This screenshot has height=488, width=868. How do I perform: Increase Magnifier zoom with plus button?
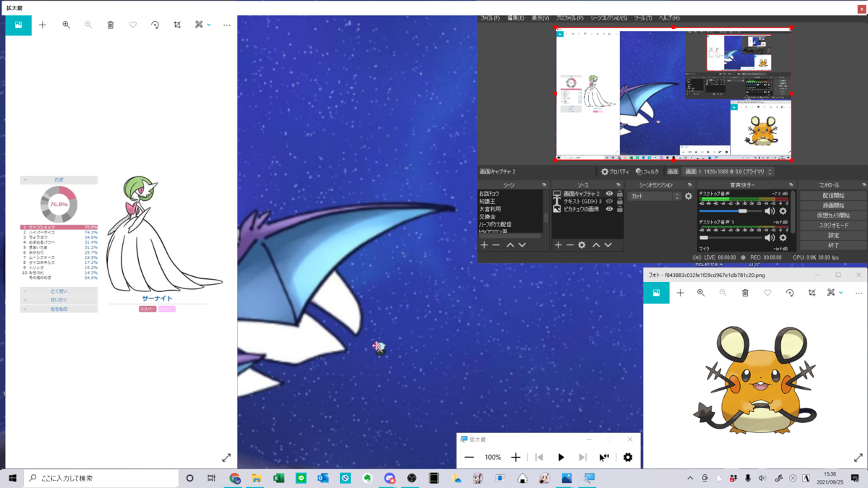pyautogui.click(x=516, y=458)
